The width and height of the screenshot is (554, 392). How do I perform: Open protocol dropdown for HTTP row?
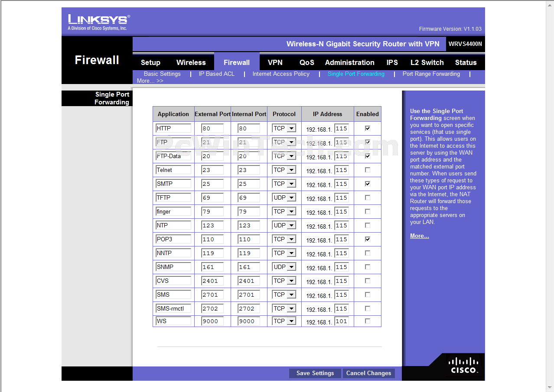tap(284, 128)
